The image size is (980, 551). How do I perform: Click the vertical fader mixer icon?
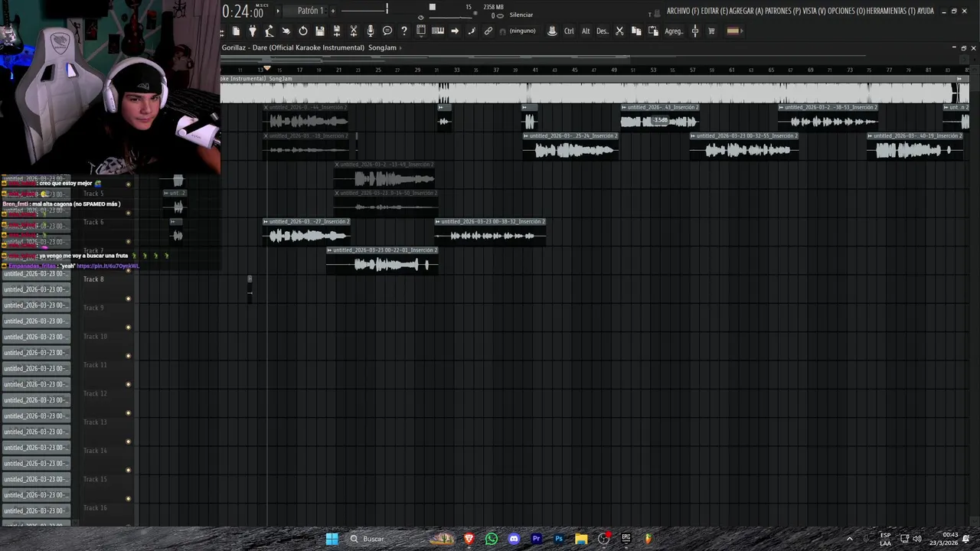point(695,31)
